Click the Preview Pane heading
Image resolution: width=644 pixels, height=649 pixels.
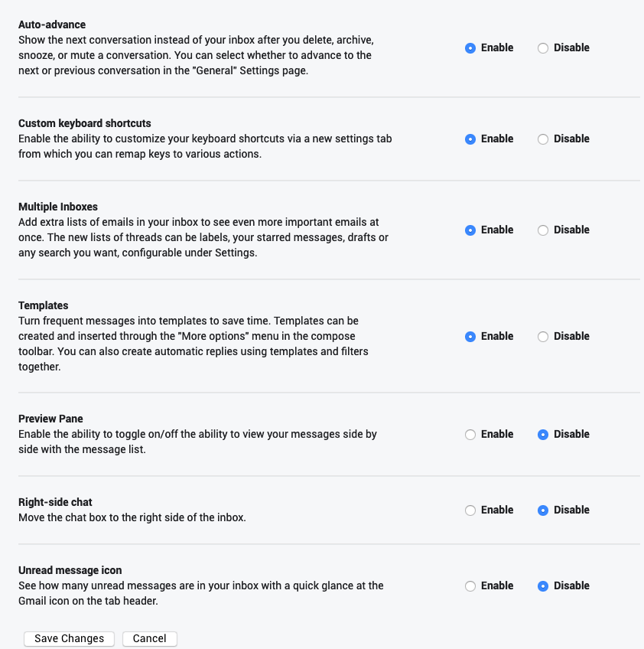pyautogui.click(x=50, y=419)
